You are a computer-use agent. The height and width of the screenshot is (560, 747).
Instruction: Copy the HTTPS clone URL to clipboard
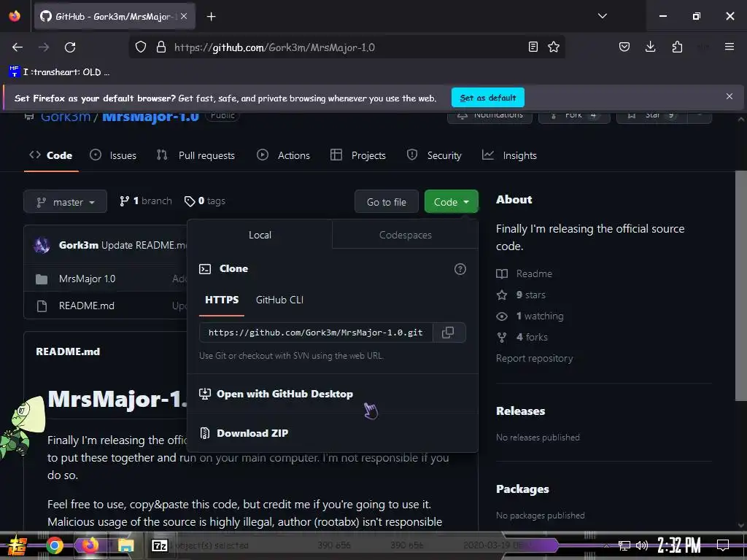[x=448, y=332]
